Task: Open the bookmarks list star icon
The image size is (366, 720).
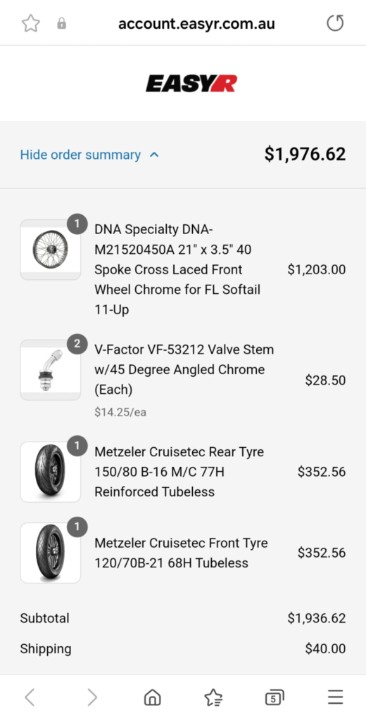Action: pos(214,698)
